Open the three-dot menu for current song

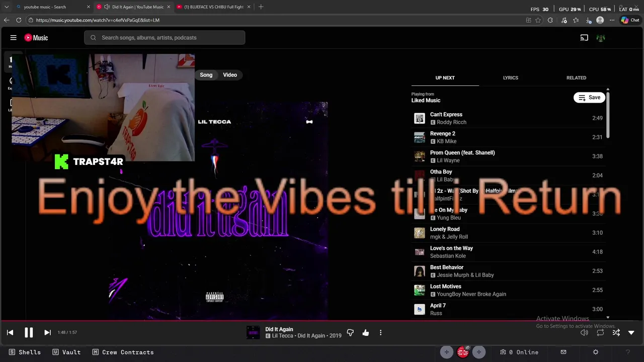380,332
